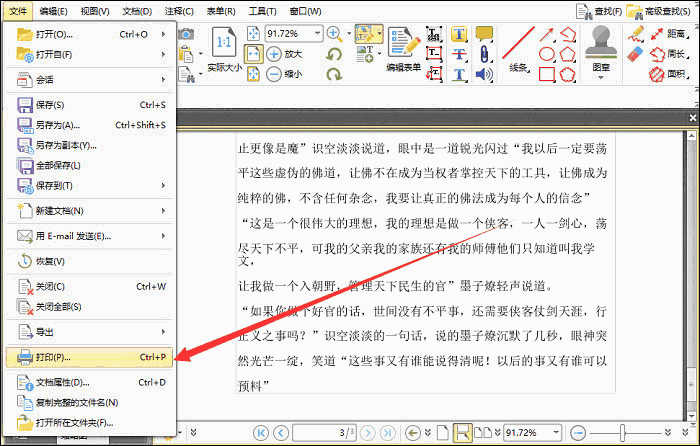Select the yellow sticky note tool

pyautogui.click(x=484, y=34)
